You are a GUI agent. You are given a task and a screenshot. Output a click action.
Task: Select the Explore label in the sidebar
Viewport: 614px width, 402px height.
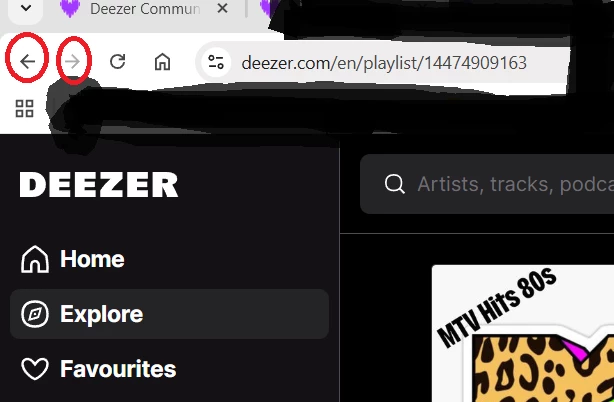(101, 314)
